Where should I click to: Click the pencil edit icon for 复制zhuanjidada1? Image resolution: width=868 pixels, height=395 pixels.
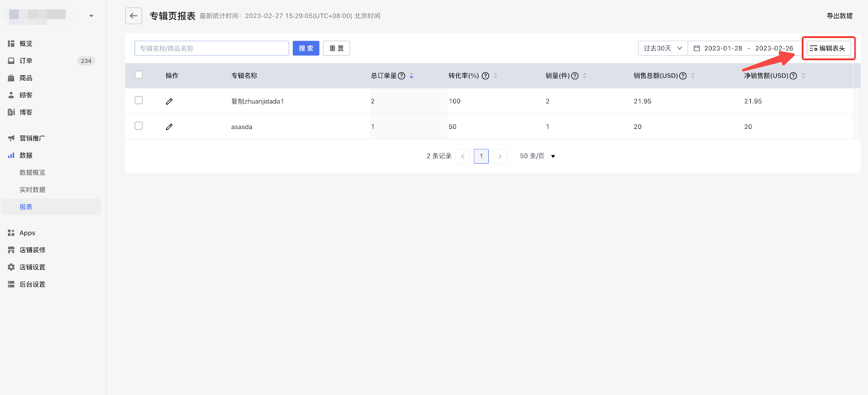tap(169, 101)
